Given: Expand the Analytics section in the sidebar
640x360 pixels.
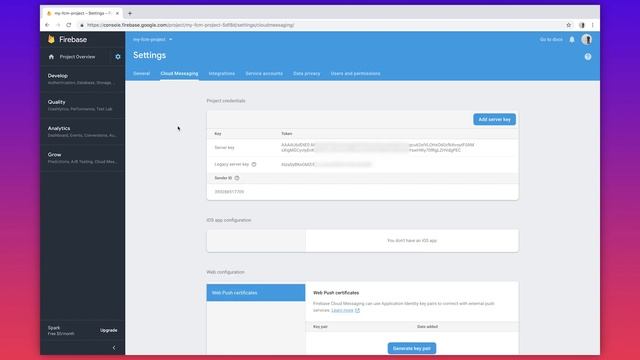Looking at the screenshot, I should pyautogui.click(x=82, y=131).
